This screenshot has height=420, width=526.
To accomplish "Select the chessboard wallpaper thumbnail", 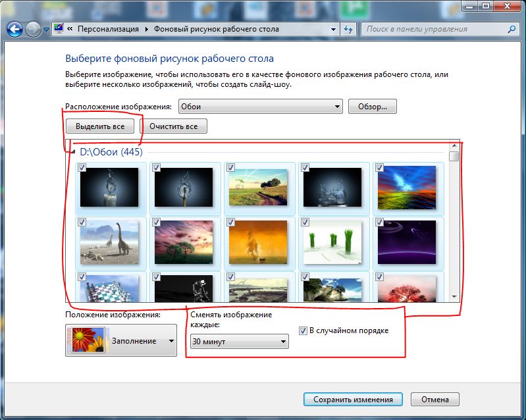I will [x=109, y=289].
